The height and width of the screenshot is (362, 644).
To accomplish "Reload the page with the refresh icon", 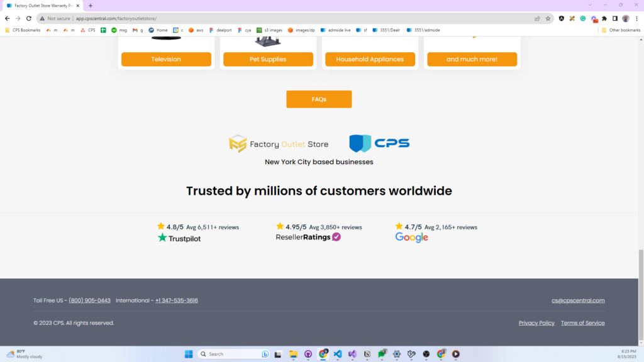I will click(28, 19).
